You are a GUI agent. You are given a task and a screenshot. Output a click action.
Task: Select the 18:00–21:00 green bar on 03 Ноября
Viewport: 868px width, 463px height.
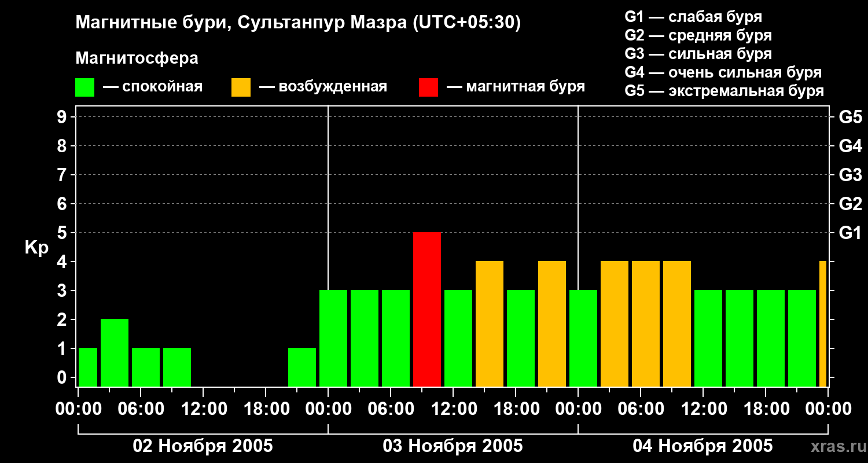521,339
